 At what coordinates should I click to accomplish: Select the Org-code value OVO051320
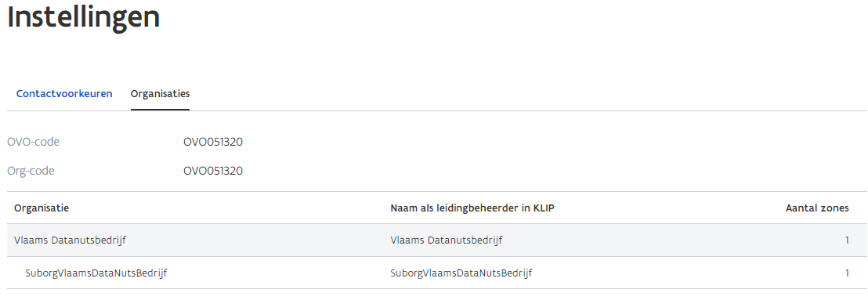pyautogui.click(x=213, y=171)
